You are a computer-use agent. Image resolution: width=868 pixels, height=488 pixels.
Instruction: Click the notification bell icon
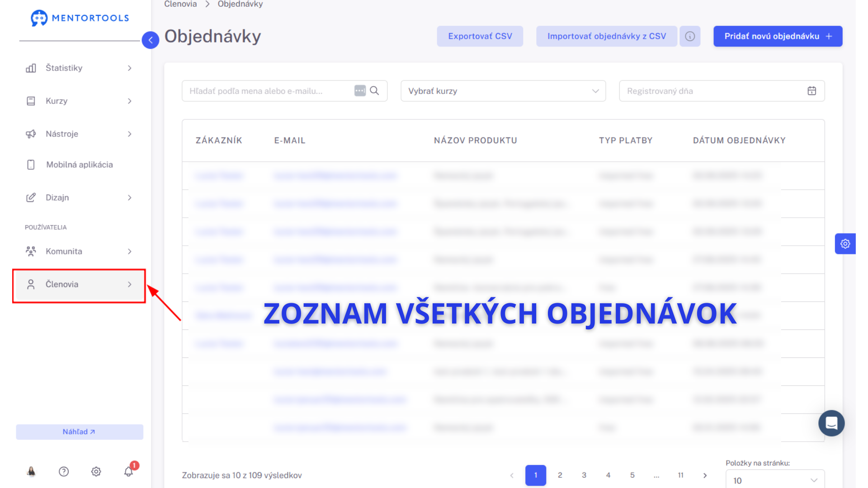coord(128,471)
